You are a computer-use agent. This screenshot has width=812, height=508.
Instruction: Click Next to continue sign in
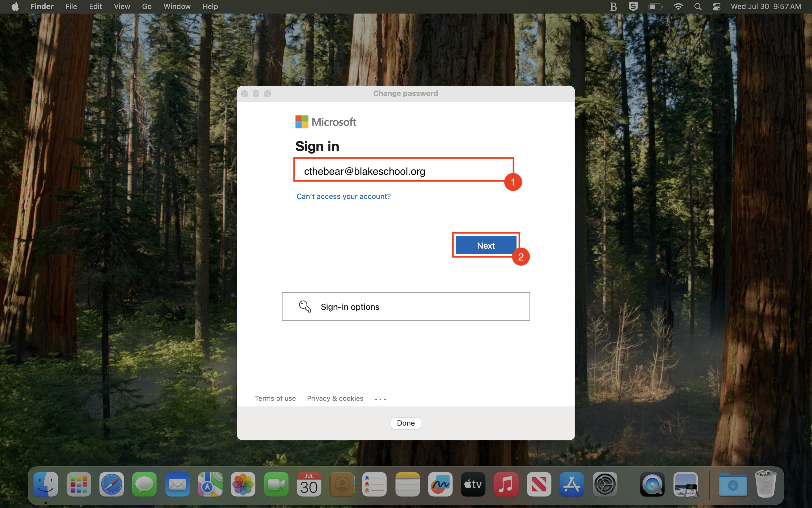pyautogui.click(x=486, y=246)
